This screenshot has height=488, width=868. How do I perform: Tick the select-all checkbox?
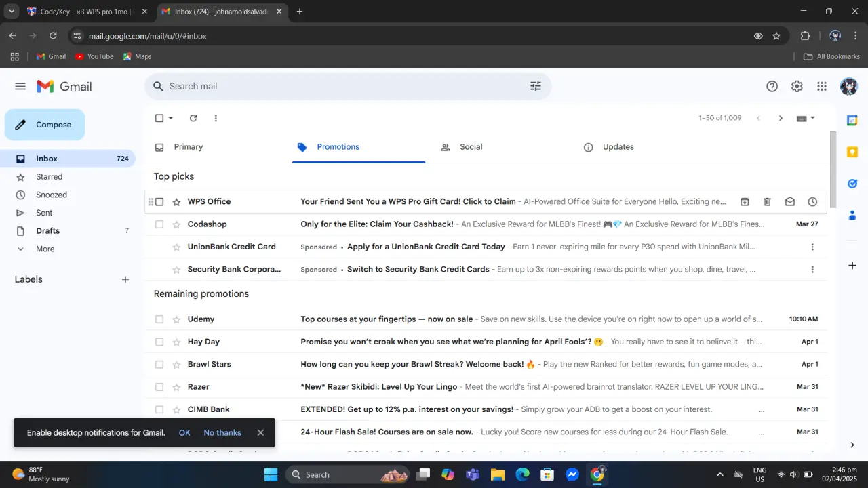pos(159,118)
